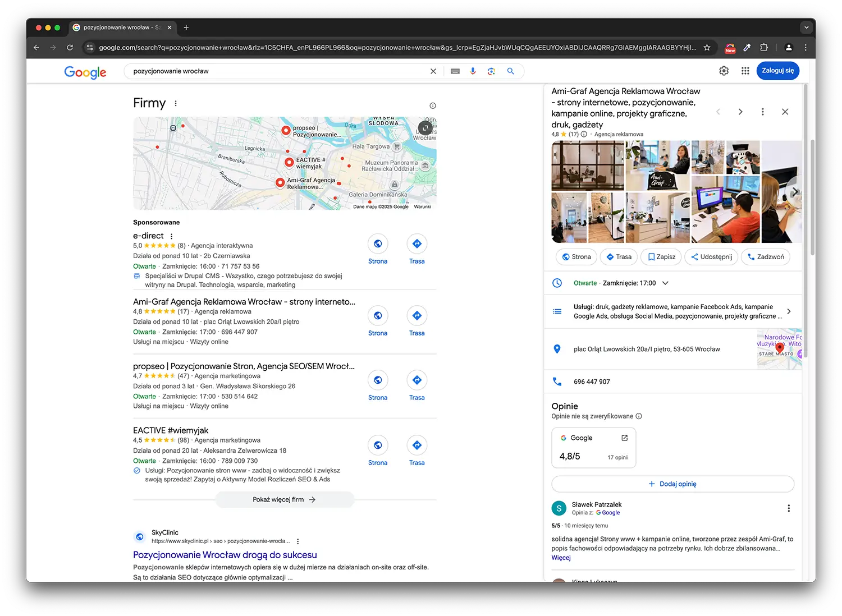Click the Pokaż więcej firm button
The image size is (842, 616).
(x=285, y=499)
